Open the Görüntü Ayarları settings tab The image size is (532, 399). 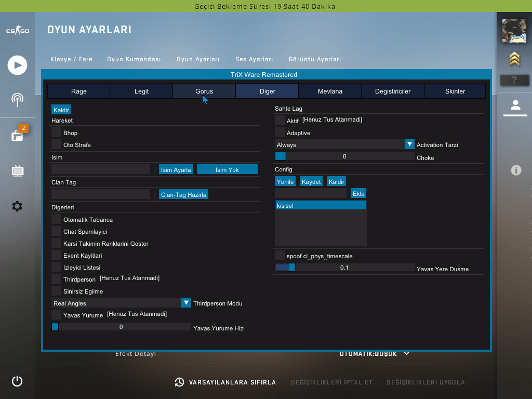(x=315, y=59)
